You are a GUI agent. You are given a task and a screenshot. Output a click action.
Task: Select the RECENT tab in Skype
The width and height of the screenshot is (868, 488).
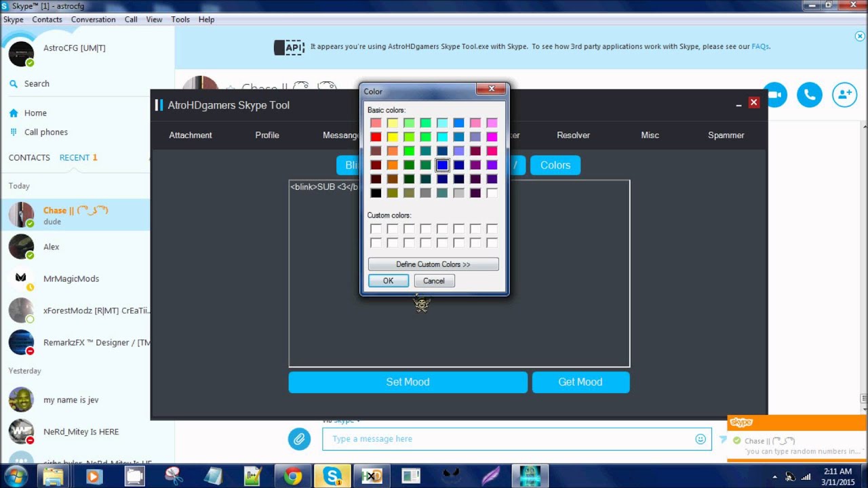78,157
